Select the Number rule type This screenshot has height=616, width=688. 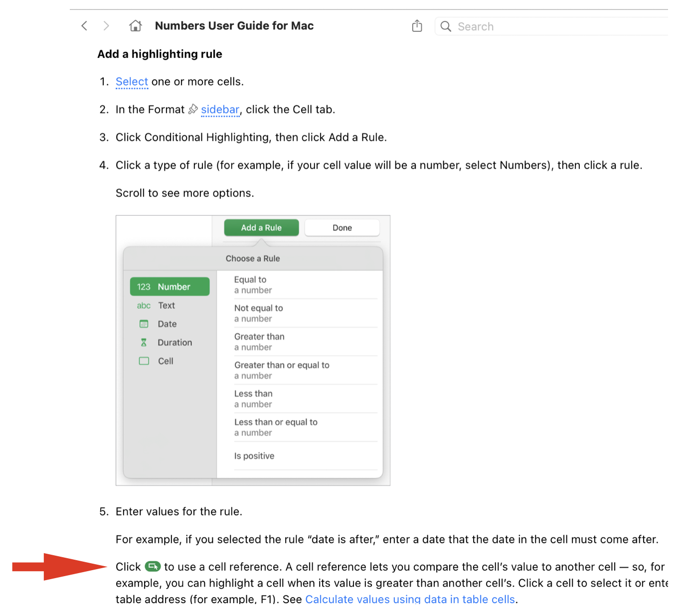click(x=170, y=287)
